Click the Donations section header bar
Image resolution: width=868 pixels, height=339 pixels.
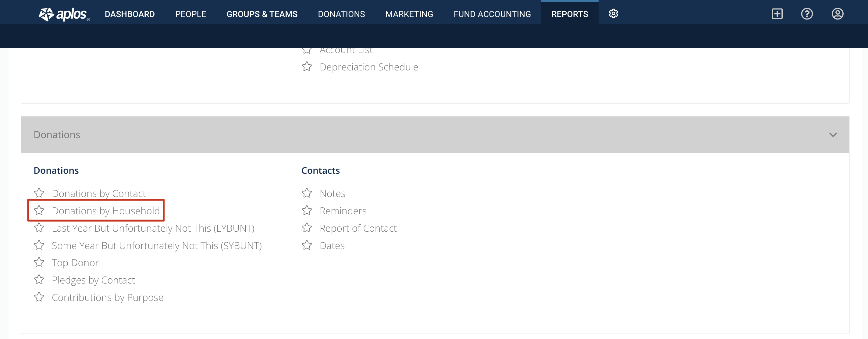(435, 135)
